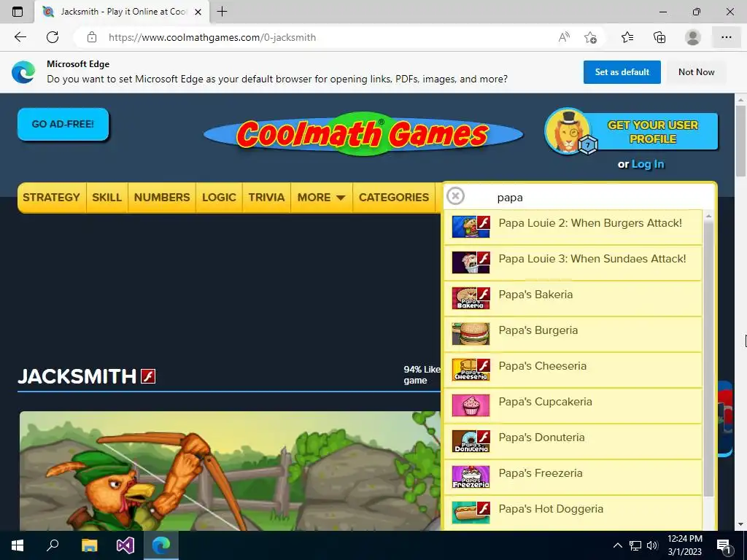Screen dimensions: 747x560
Task: Click Papa's Cupcakeria cupcake thumbnail
Action: click(471, 405)
